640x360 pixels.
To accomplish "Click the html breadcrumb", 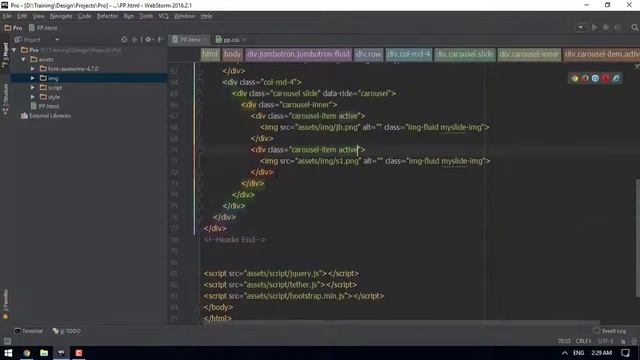I will click(210, 54).
